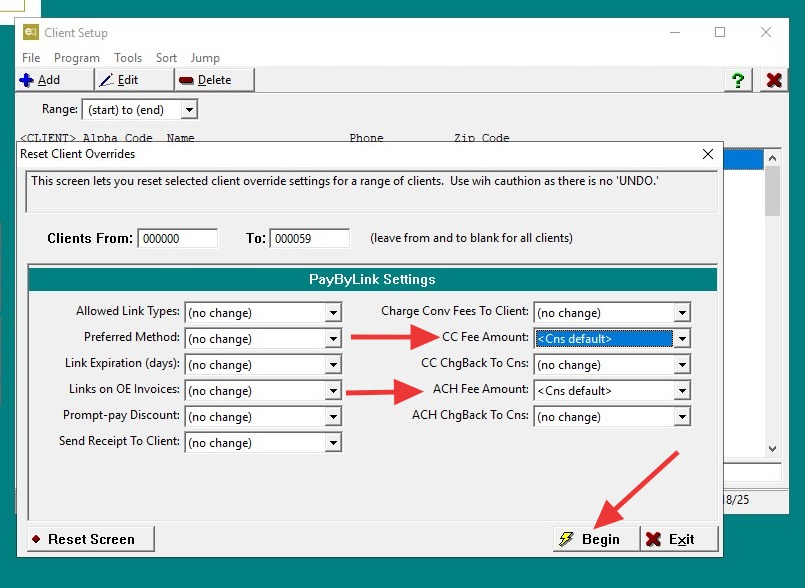The image size is (805, 588).
Task: Click the Client Setup app icon in title bar
Action: (31, 32)
